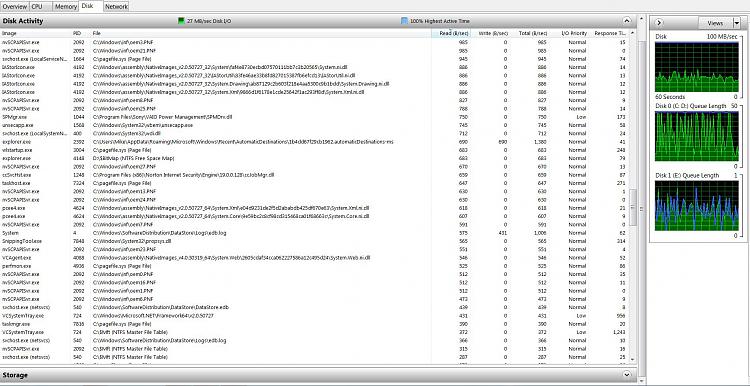Click the process list vertical scrollbar thumb
Image resolution: width=750 pixels, height=386 pixels.
633,207
